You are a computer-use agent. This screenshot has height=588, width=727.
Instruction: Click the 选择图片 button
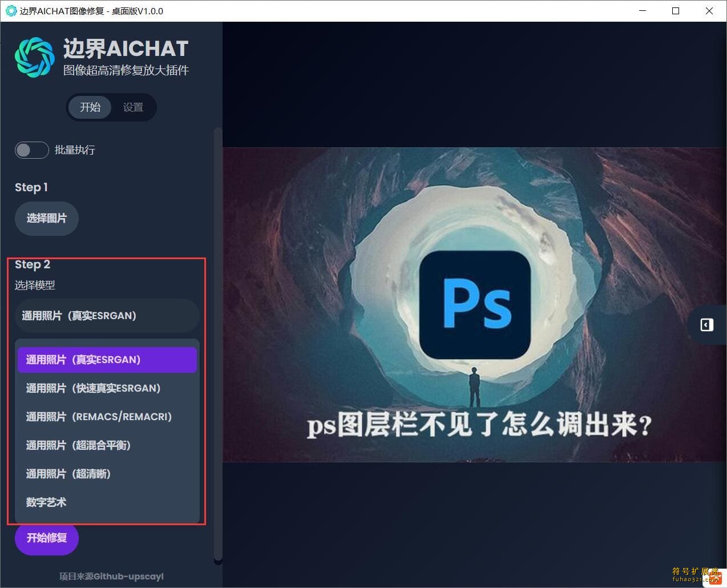[47, 218]
